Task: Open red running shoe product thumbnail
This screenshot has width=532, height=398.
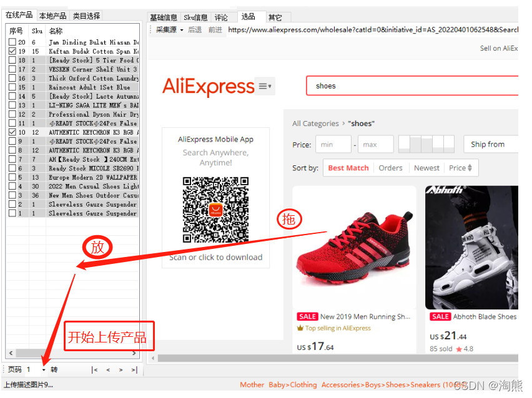Action: coord(354,248)
